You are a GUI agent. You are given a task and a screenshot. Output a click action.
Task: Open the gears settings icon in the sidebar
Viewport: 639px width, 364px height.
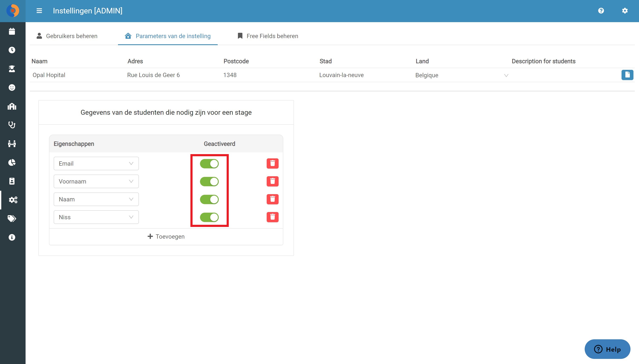tap(13, 200)
